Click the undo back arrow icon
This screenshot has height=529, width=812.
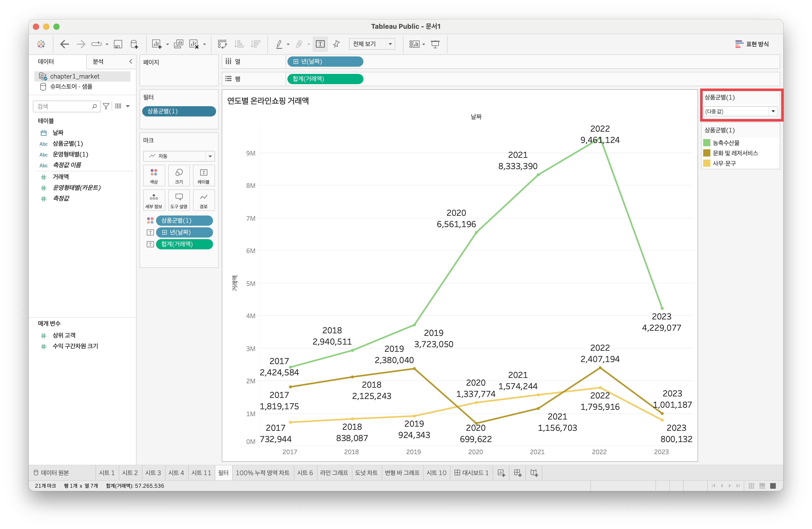click(64, 44)
